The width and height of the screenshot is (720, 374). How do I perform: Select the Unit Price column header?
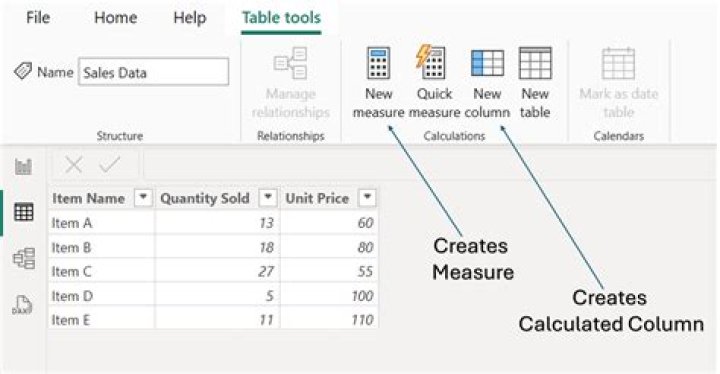coord(317,198)
